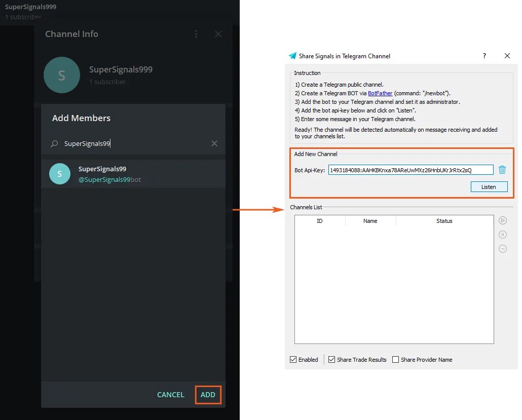Click the SuperSignals999 title in Channel Info
Viewport: 522px width, 420px height.
(x=121, y=69)
